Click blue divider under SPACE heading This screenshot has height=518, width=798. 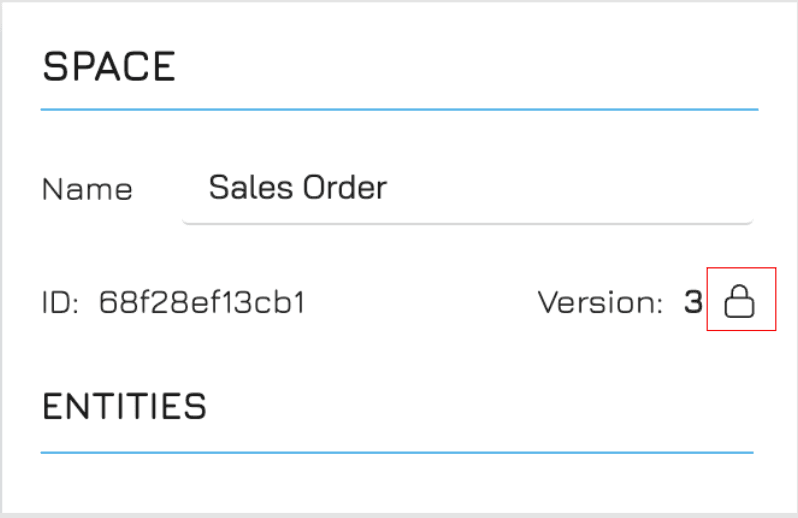point(400,109)
